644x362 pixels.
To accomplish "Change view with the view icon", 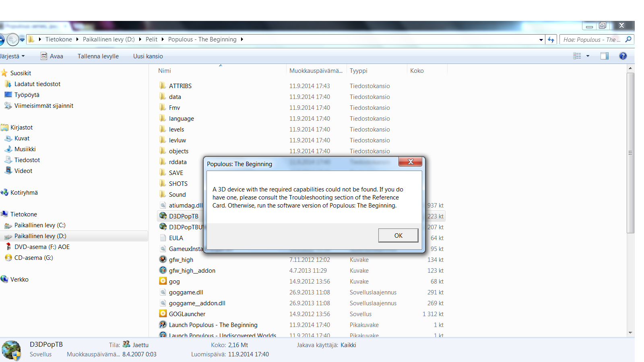I will tap(577, 56).
